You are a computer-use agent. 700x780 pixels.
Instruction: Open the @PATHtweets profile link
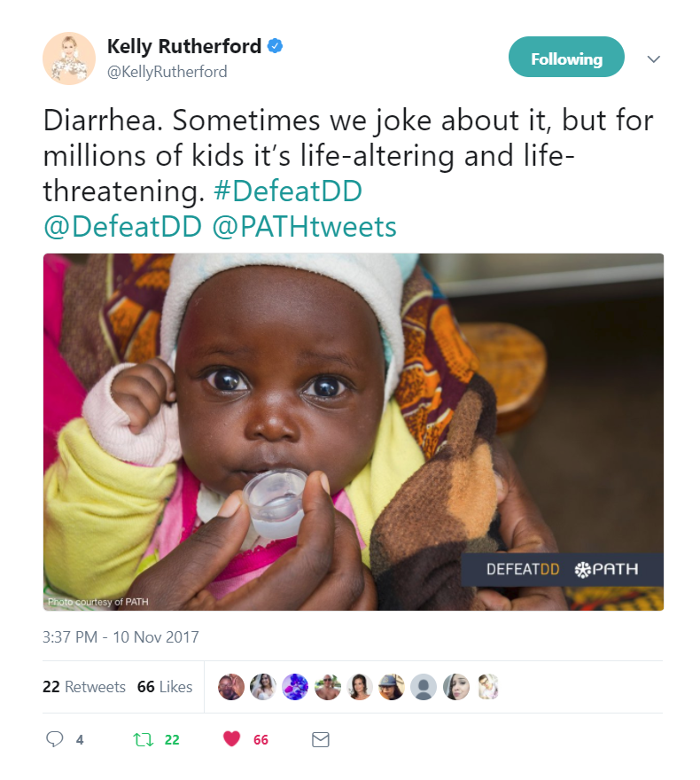(304, 227)
